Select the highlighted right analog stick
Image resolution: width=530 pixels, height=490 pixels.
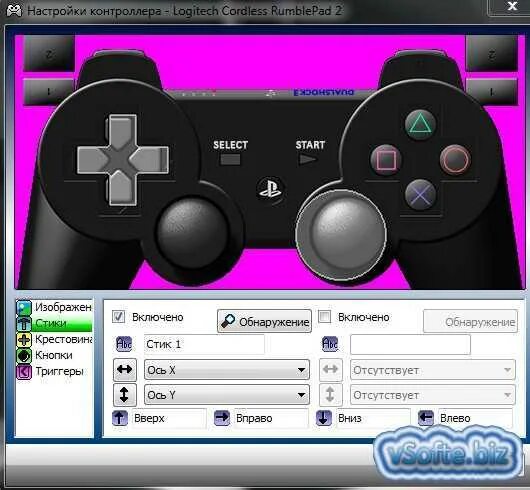(x=341, y=235)
